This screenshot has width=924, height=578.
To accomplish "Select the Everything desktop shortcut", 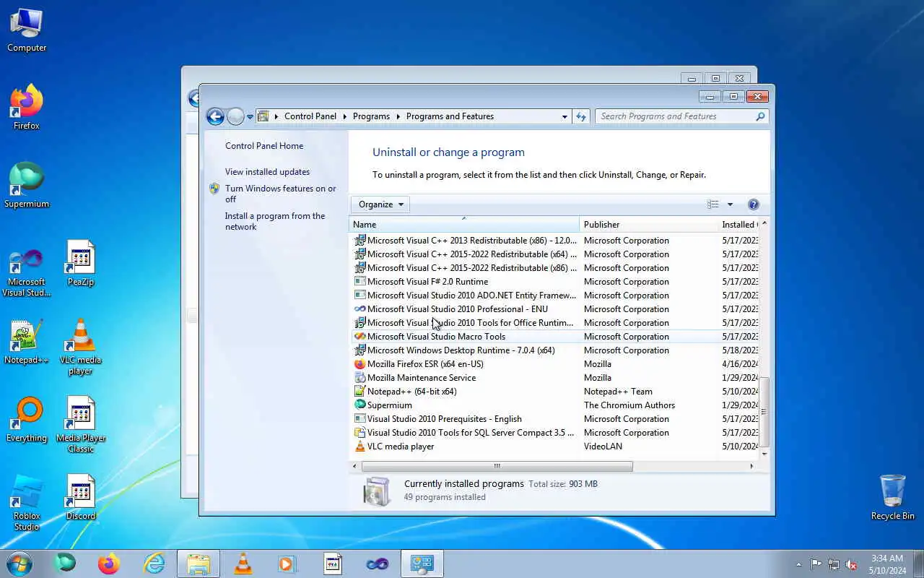I will [27, 420].
